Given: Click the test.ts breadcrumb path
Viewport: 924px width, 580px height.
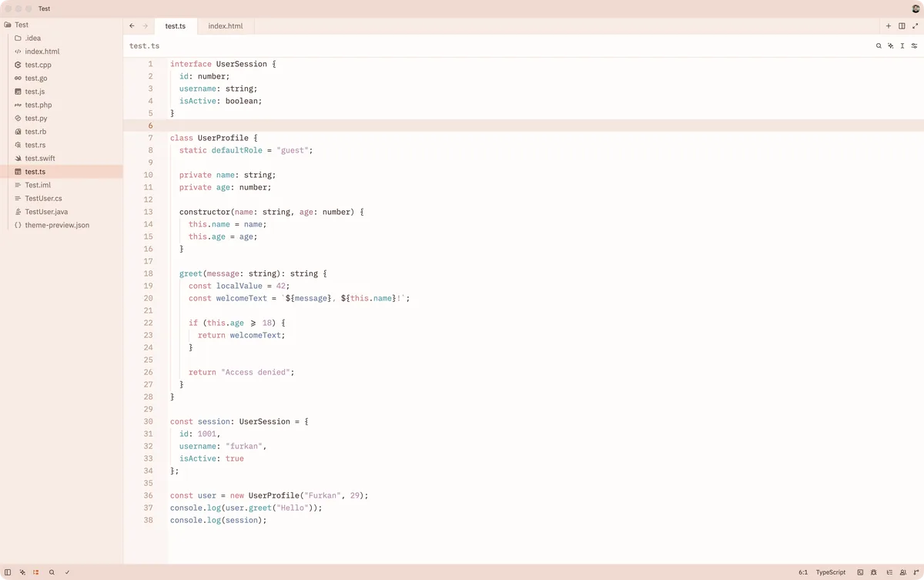Looking at the screenshot, I should pyautogui.click(x=145, y=46).
